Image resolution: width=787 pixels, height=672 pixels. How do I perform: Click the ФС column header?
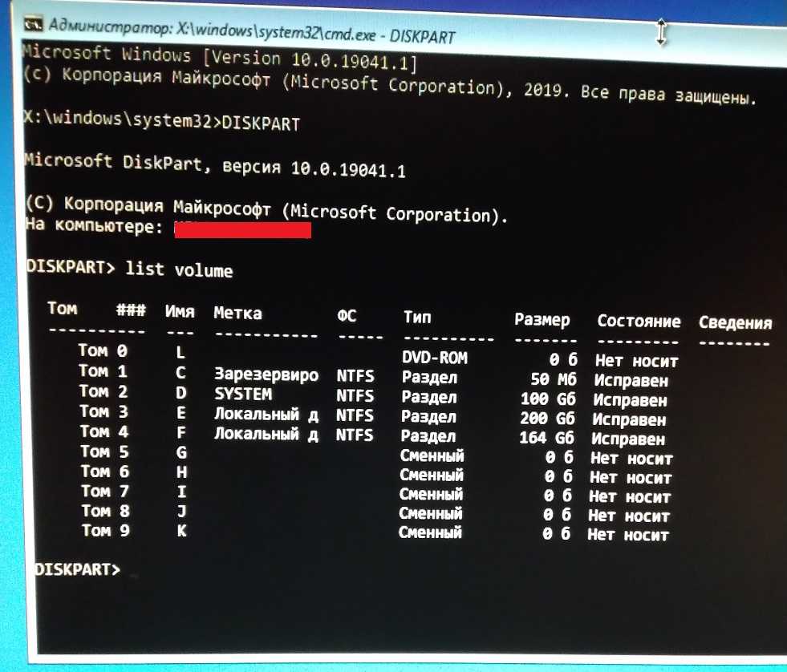point(347,316)
